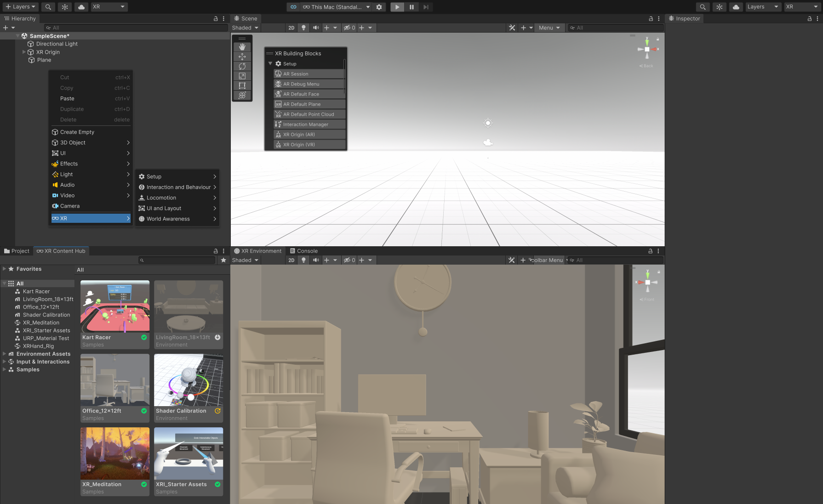Click the link icon left of build target
The width and height of the screenshot is (823, 504).
[x=293, y=7]
